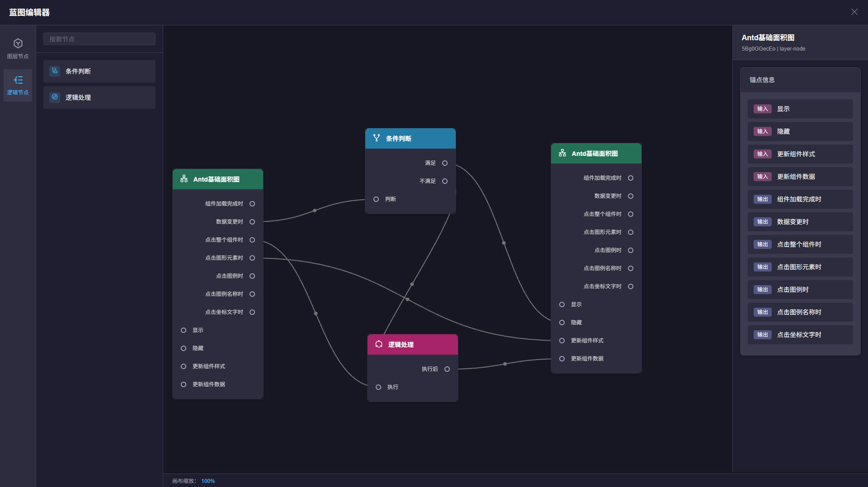Click left node's 点击图例名称时 port

click(252, 294)
